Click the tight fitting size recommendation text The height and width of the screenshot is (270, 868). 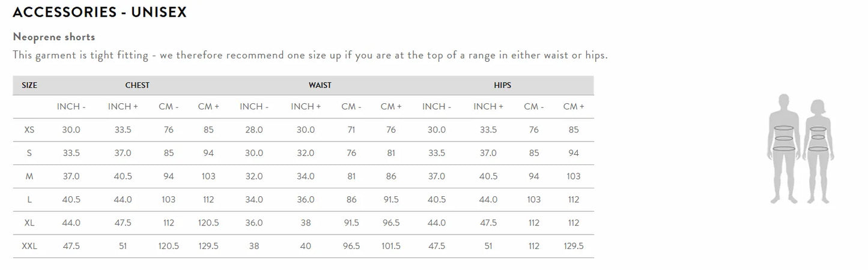(310, 55)
